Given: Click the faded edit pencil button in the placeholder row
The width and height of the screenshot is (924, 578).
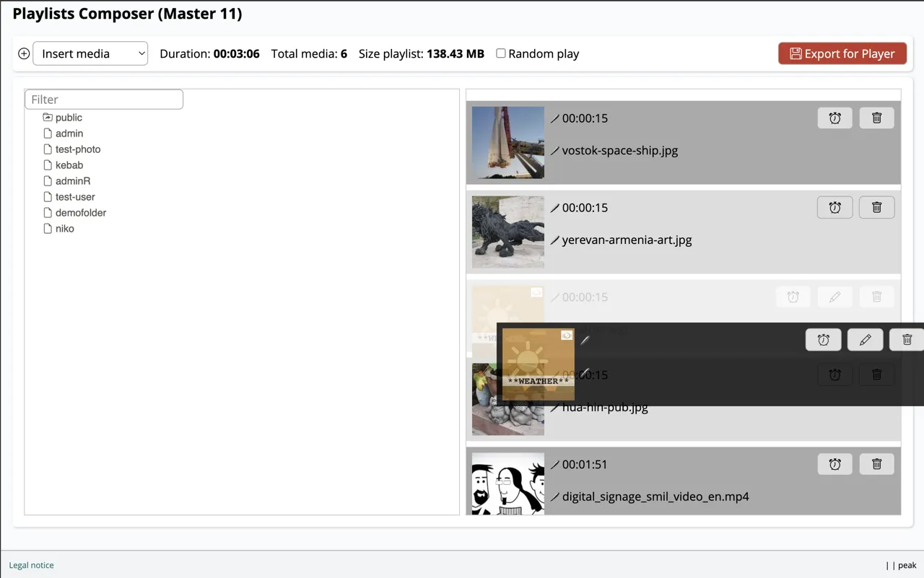Looking at the screenshot, I should [x=835, y=297].
